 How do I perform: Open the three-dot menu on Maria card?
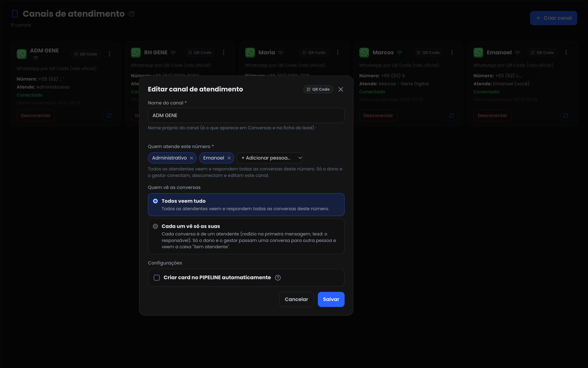click(338, 53)
